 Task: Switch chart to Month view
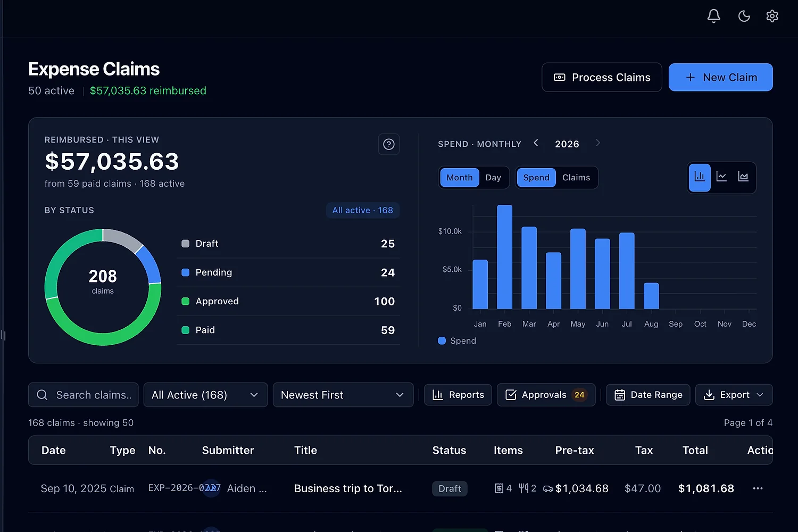pos(460,178)
